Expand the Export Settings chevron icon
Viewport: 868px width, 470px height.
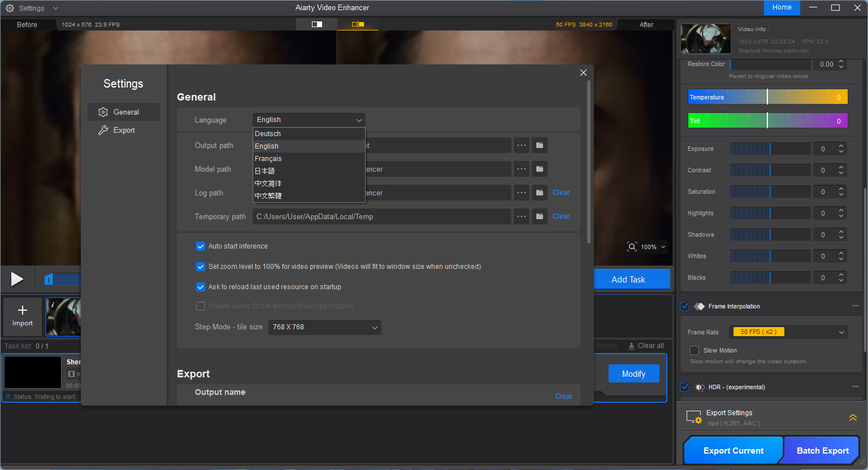pos(853,418)
